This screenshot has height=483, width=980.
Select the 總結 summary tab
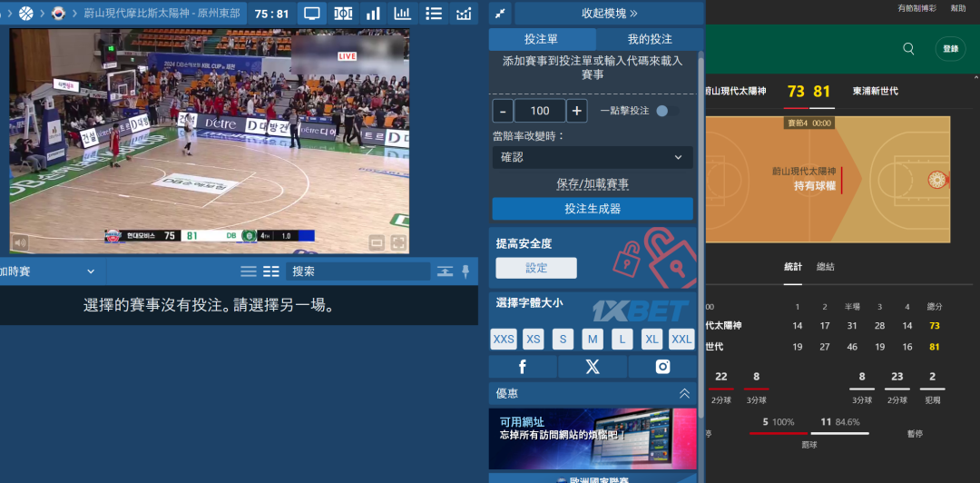click(x=826, y=267)
